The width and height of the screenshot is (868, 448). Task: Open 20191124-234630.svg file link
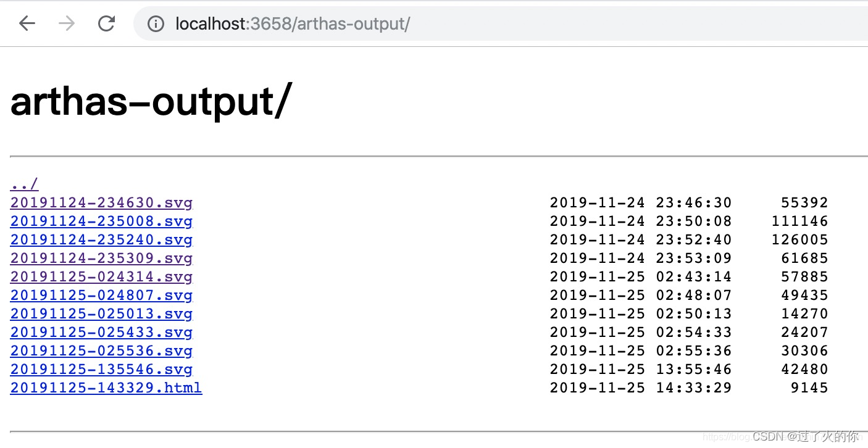(x=101, y=202)
